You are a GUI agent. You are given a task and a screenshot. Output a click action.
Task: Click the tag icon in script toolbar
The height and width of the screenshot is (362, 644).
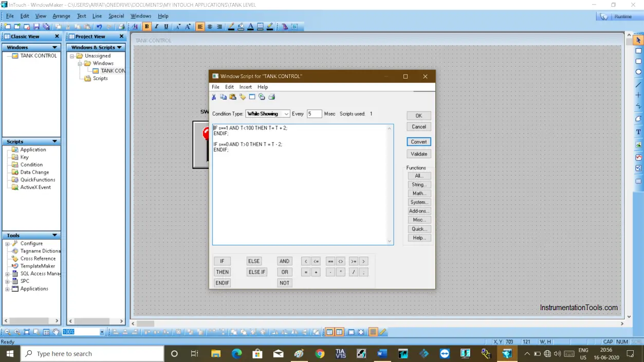coord(243,97)
